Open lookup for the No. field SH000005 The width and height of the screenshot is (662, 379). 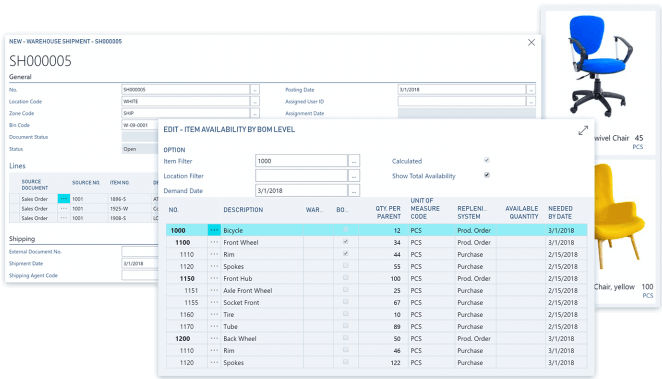pos(255,89)
